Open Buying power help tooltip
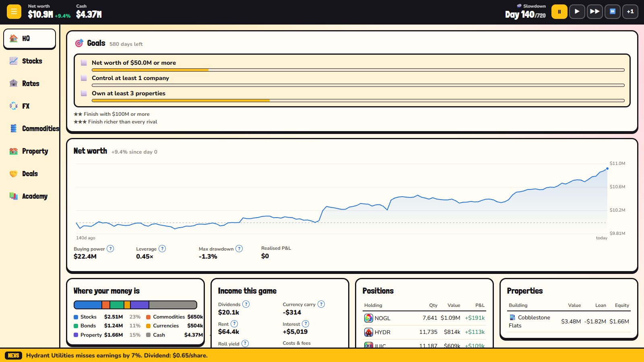The image size is (644, 362). point(110,249)
